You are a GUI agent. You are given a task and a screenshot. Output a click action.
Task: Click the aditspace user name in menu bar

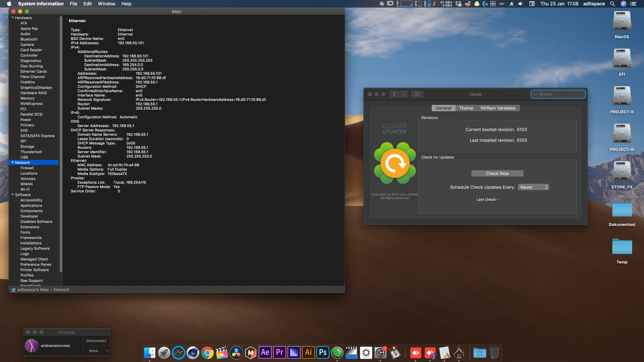point(594,4)
